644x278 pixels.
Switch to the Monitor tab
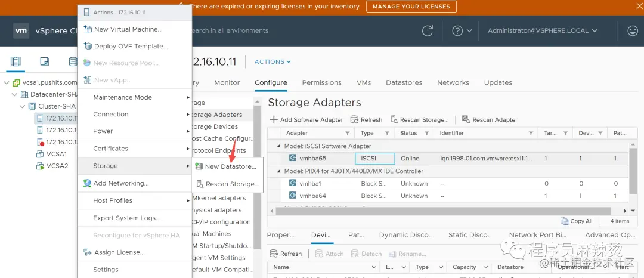(x=227, y=82)
